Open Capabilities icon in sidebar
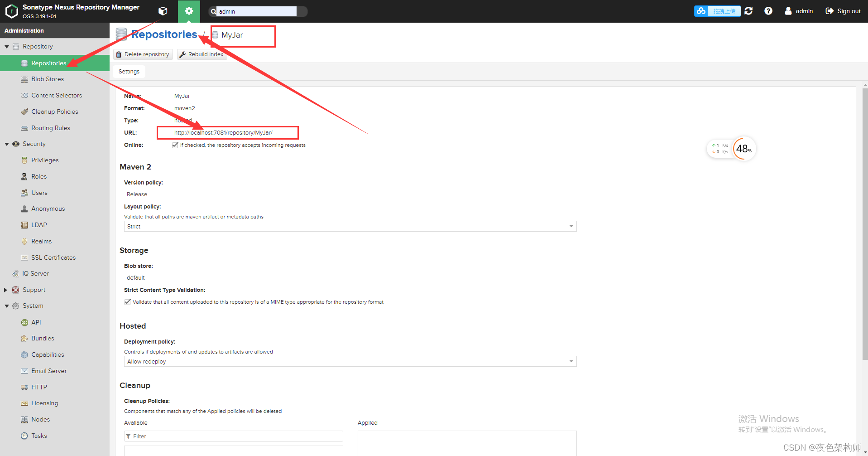 (24, 355)
